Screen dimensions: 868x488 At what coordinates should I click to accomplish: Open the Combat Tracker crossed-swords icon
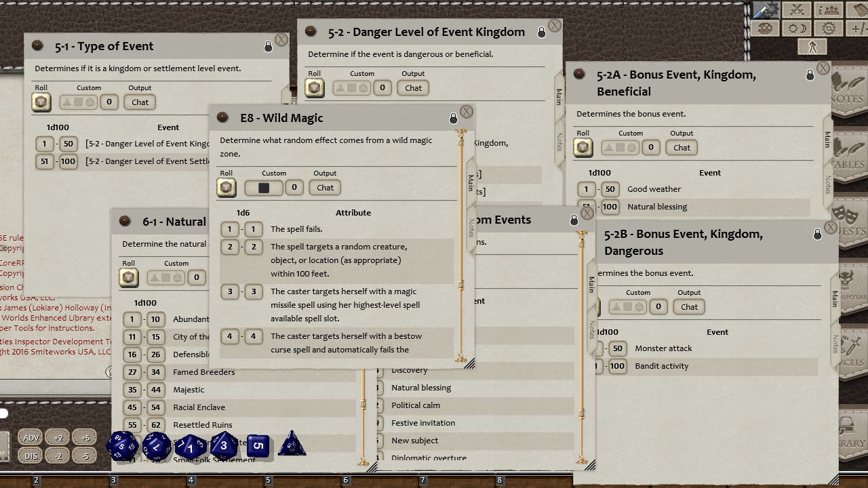pyautogui.click(x=797, y=10)
